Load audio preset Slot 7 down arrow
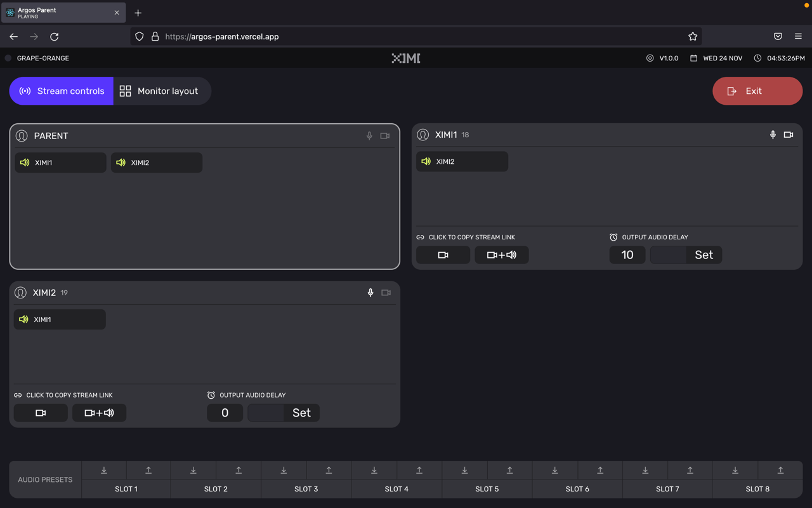This screenshot has height=508, width=812. 645,470
